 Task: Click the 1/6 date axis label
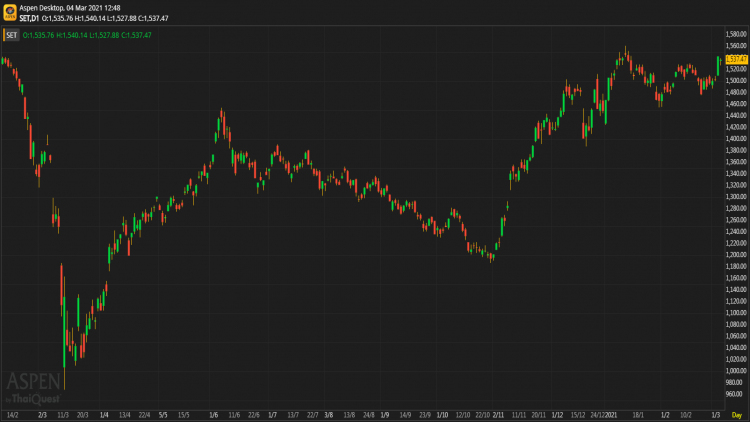click(214, 415)
